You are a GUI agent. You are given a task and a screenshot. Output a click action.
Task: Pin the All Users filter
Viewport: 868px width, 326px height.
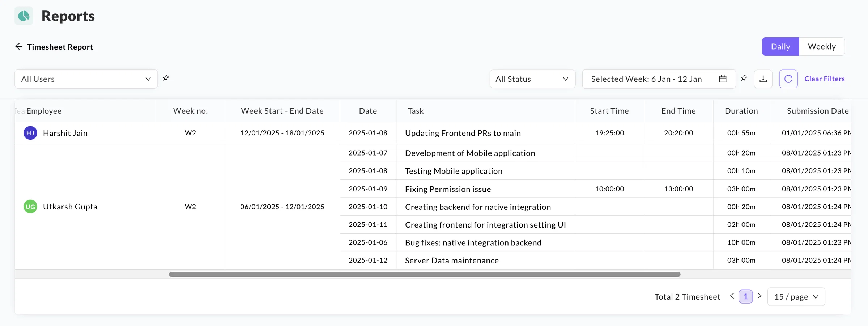pos(166,78)
